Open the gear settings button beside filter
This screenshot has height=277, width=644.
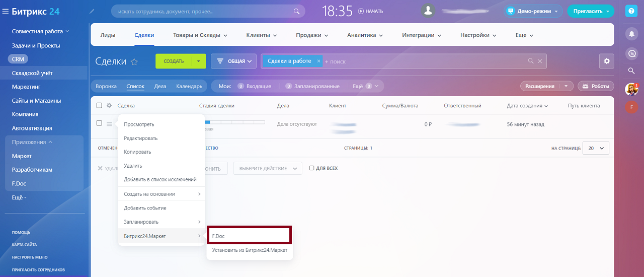pos(607,61)
